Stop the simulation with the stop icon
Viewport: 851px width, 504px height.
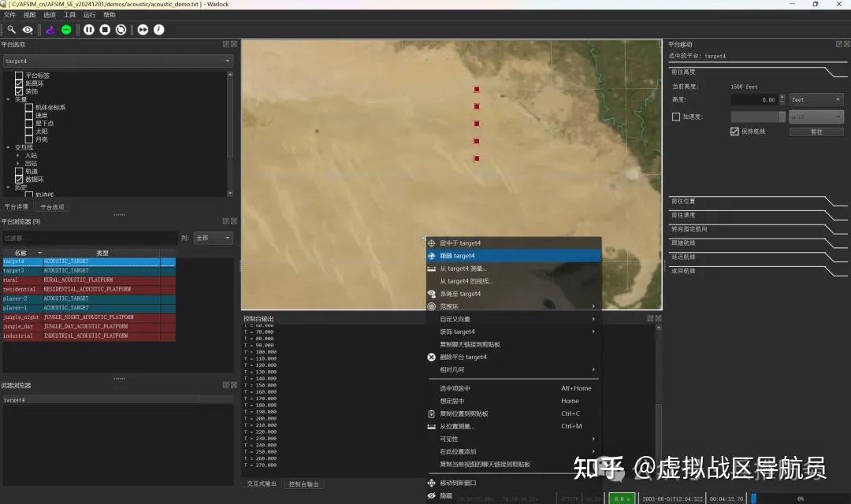click(x=104, y=29)
